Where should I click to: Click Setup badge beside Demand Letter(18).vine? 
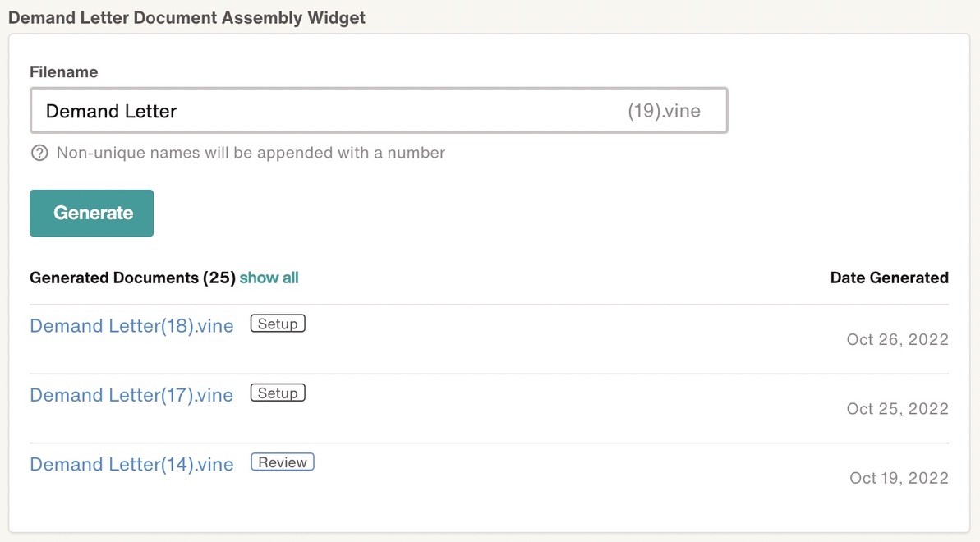click(278, 324)
